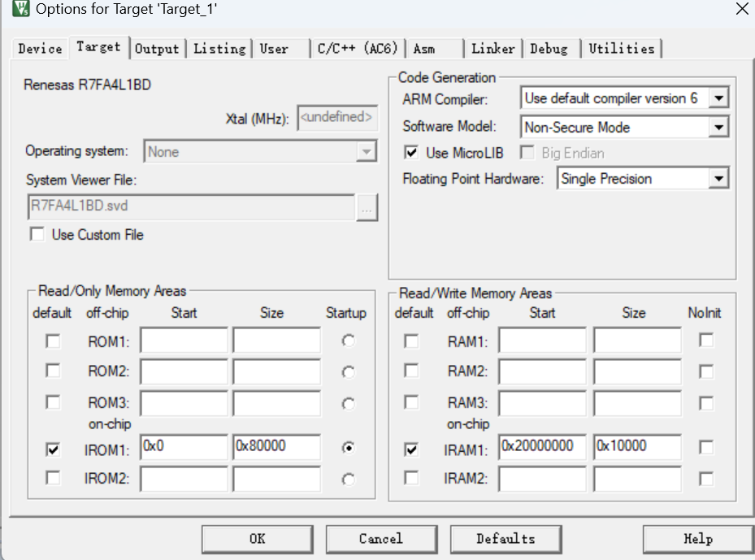Go to the Debug tab
755x560 pixels.
tap(549, 49)
